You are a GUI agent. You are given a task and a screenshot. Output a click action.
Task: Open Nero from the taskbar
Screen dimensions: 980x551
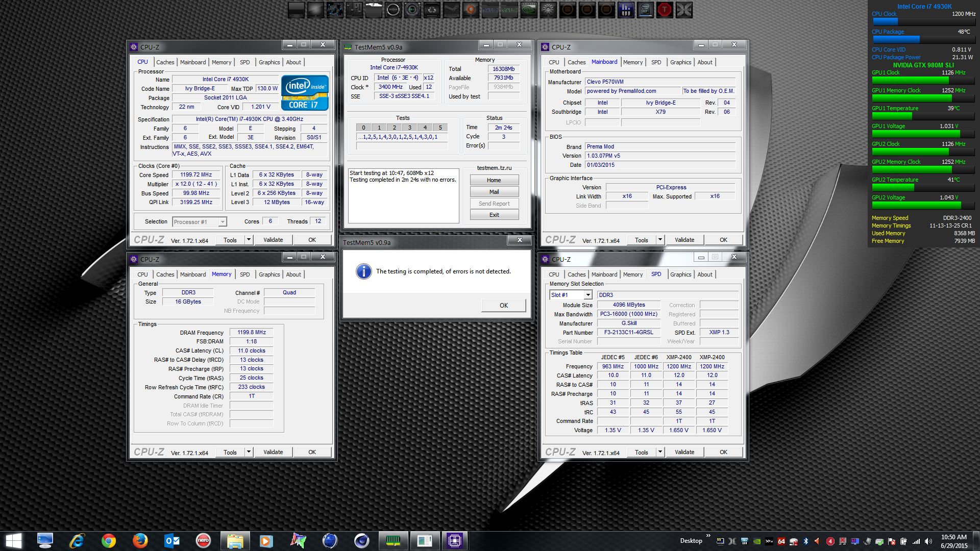203,540
